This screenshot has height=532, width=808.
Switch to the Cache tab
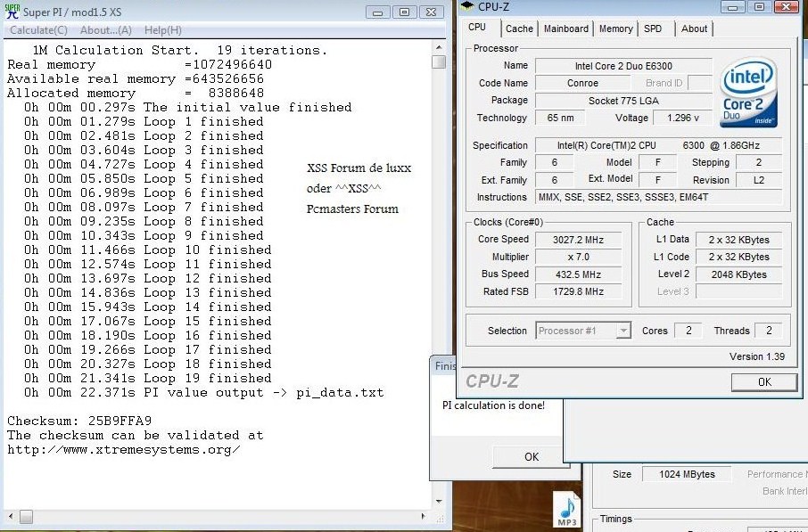(519, 29)
